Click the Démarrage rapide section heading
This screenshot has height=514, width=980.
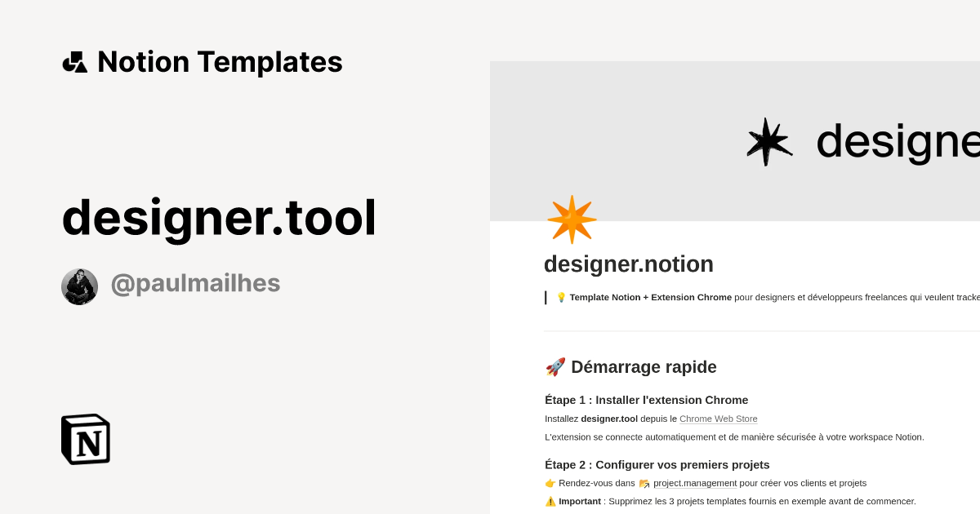tap(644, 366)
